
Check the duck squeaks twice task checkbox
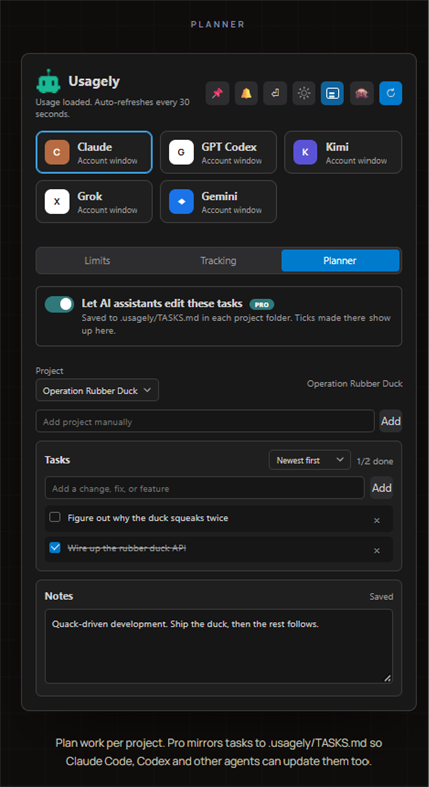pyautogui.click(x=55, y=517)
